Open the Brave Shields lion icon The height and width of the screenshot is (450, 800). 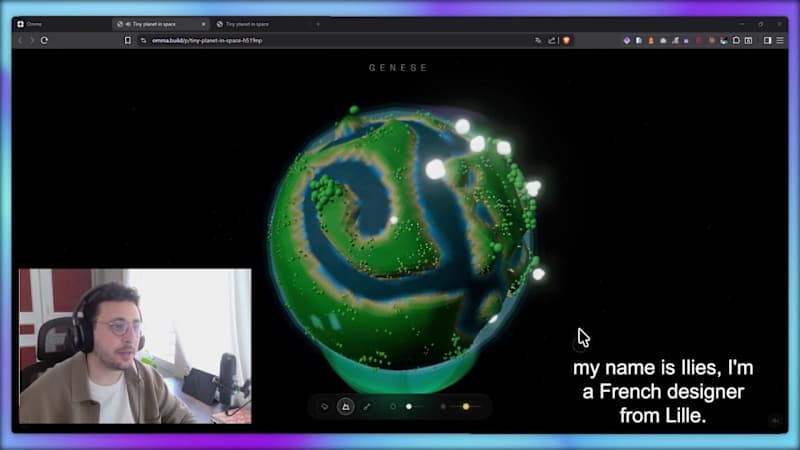tap(566, 40)
